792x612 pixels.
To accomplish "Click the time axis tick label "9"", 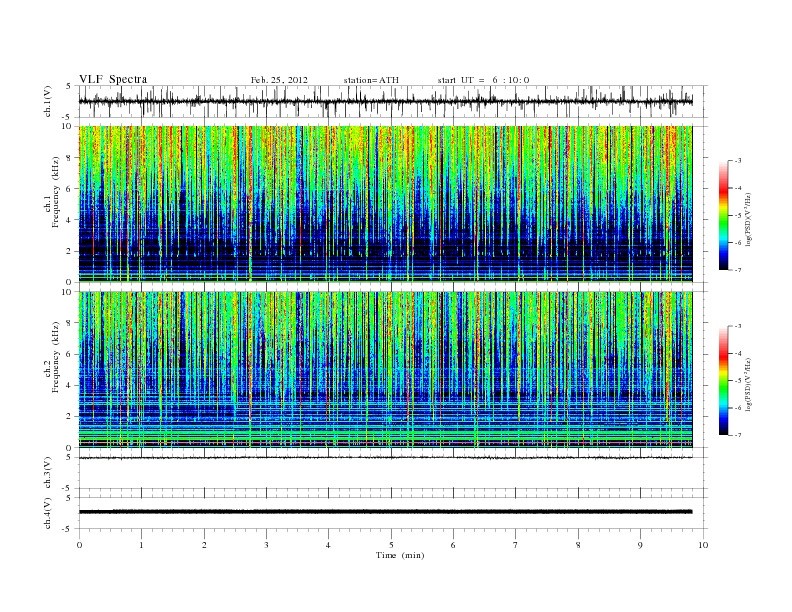I will (640, 545).
